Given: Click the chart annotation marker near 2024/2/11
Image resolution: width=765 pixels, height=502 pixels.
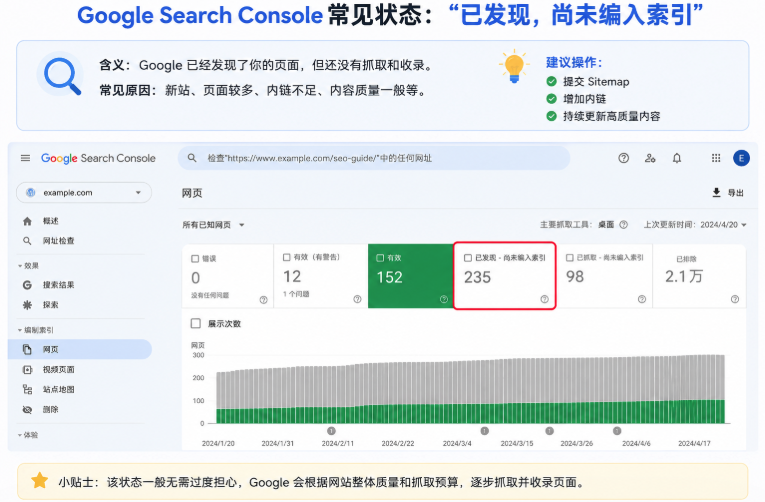Looking at the screenshot, I should point(331,431).
